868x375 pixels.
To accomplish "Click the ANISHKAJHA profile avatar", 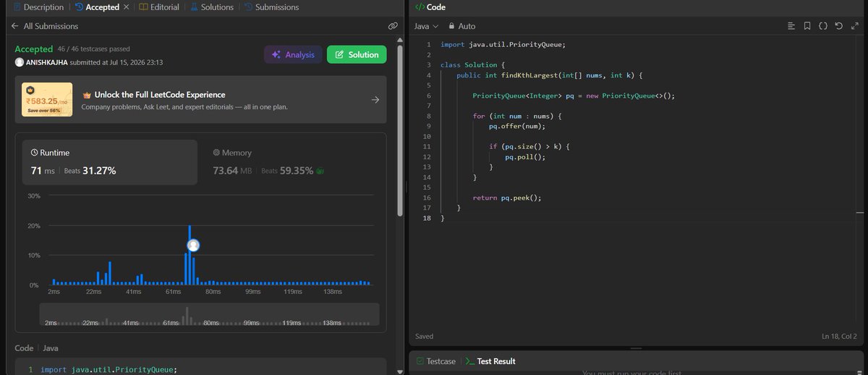I will pos(19,62).
